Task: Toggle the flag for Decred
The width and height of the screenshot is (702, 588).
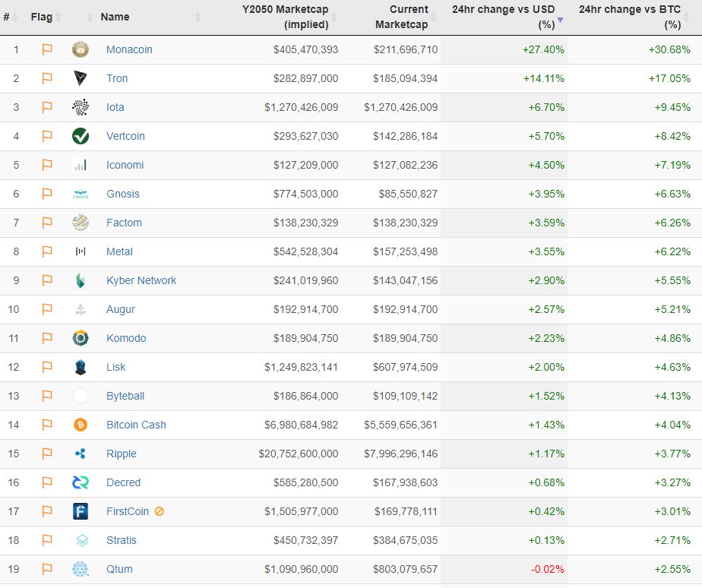Action: click(x=47, y=482)
